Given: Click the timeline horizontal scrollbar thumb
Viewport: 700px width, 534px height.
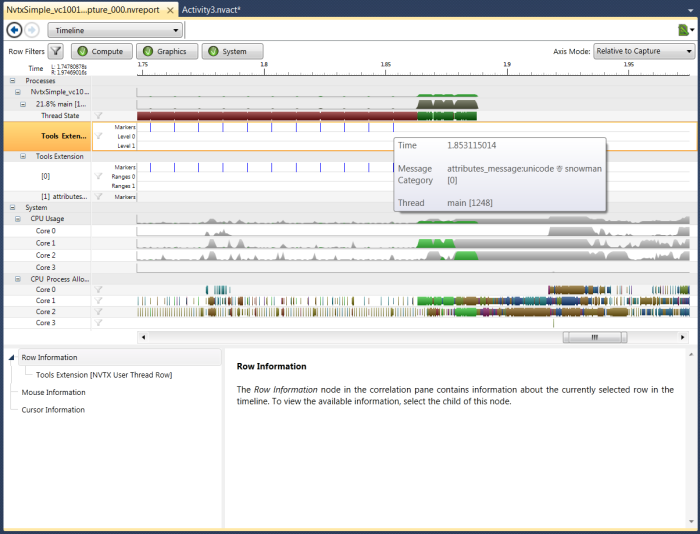Looking at the screenshot, I should point(594,337).
